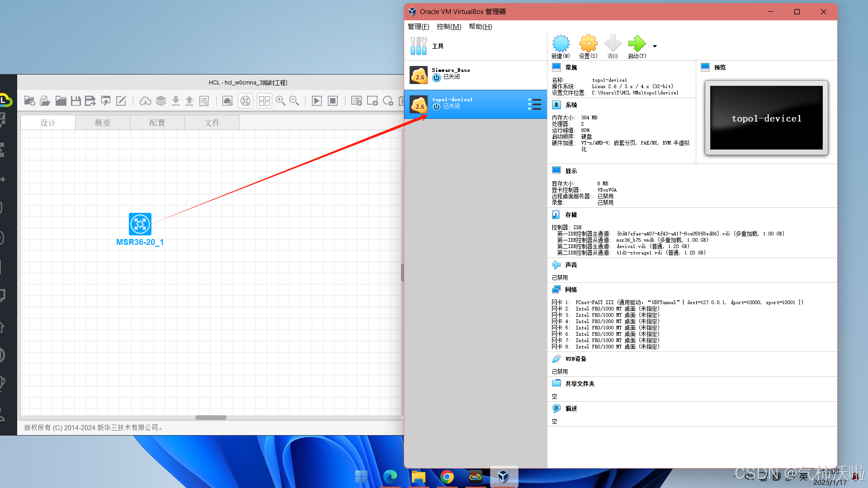Click the HCL save project icon

tap(75, 101)
